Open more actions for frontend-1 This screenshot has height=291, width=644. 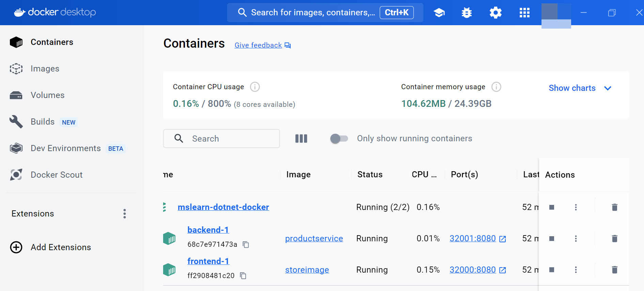(x=576, y=270)
